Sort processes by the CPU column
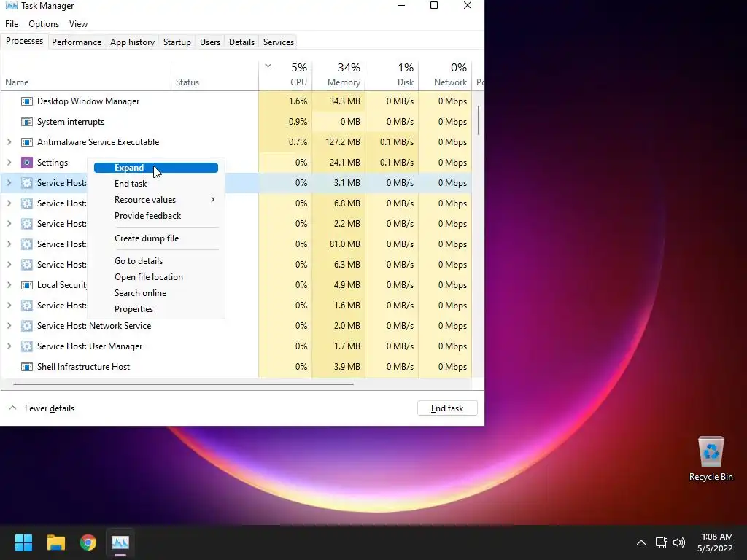 pos(285,75)
